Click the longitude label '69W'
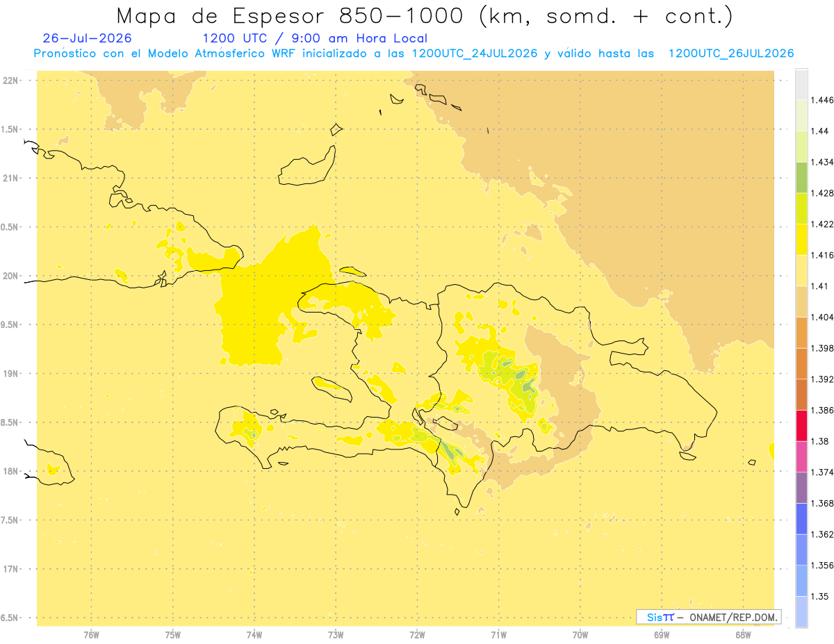 tap(662, 634)
